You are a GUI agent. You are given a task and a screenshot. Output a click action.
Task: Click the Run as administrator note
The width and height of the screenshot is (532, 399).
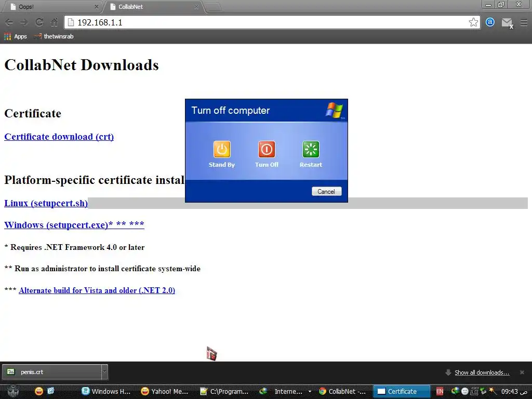(x=102, y=269)
